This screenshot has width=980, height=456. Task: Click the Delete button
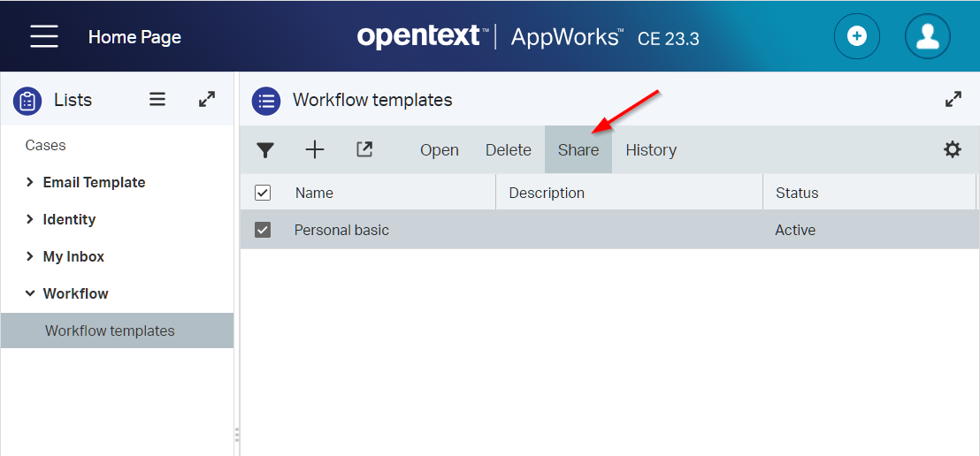pyautogui.click(x=509, y=150)
